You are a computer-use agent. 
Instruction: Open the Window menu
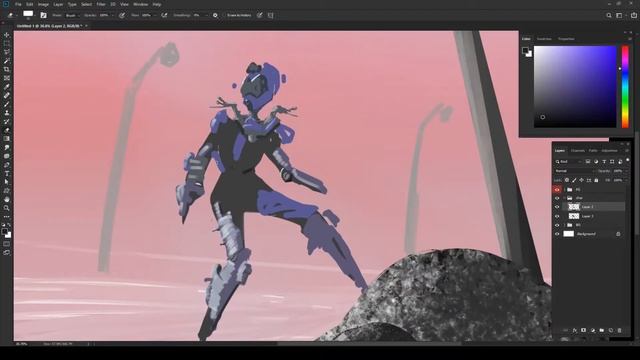pos(140,4)
